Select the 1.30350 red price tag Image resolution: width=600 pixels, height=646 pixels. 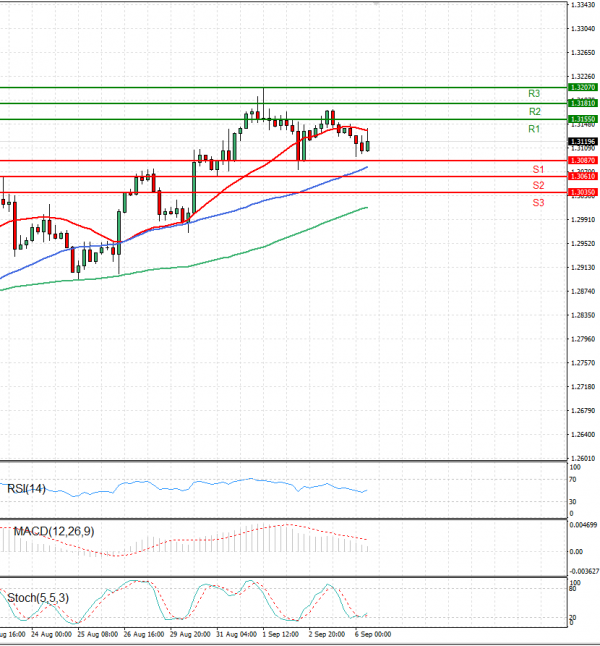583,192
